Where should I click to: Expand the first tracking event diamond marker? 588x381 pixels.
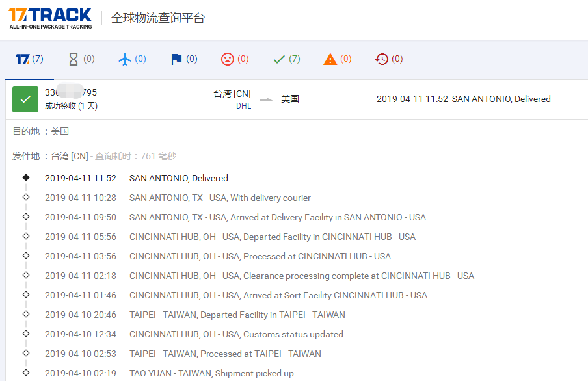click(26, 177)
